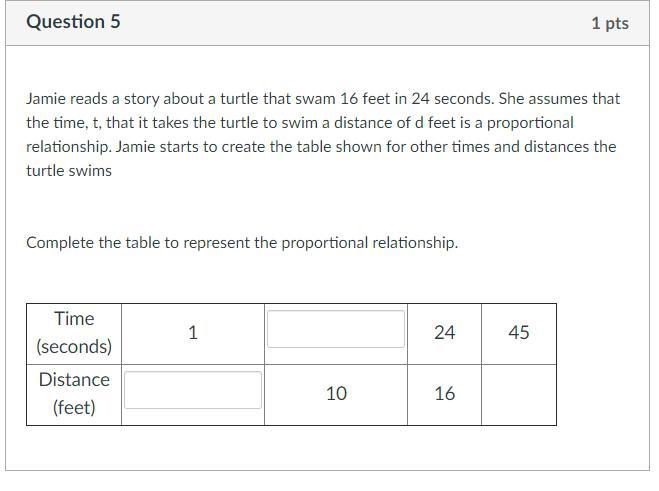Click the 'Complete the table' instruction text
659x491 pixels.
pyautogui.click(x=242, y=243)
